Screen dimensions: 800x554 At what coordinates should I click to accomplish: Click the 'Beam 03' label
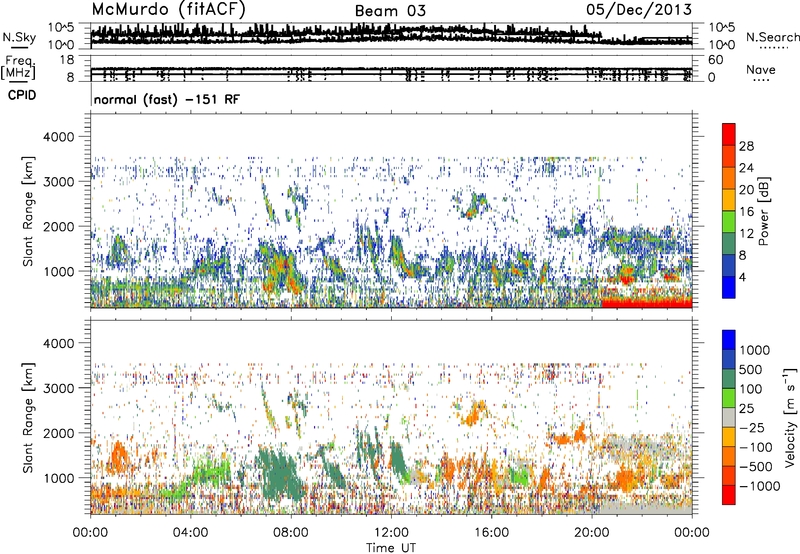[x=390, y=11]
